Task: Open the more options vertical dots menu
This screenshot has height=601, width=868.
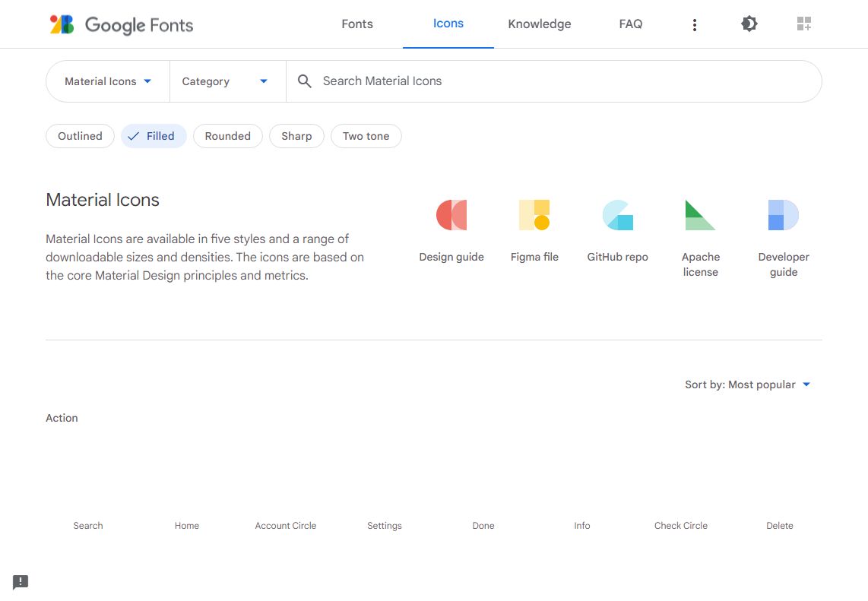Action: pyautogui.click(x=694, y=25)
